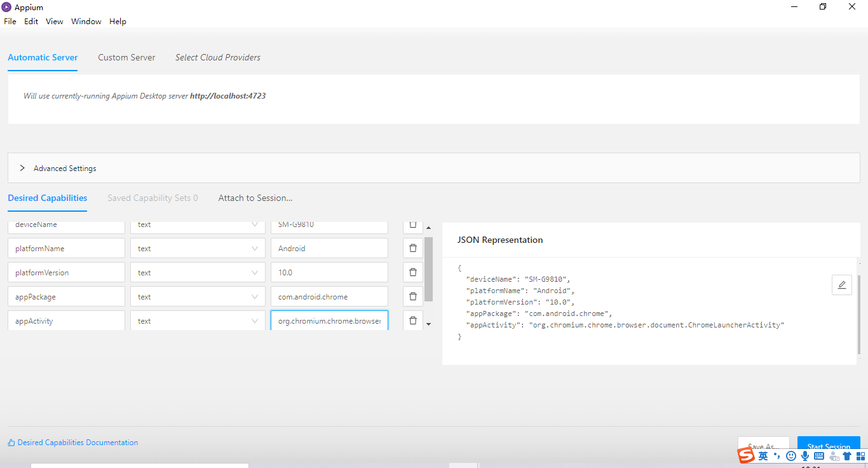Click the capabilities list scroll down arrow

[x=428, y=324]
